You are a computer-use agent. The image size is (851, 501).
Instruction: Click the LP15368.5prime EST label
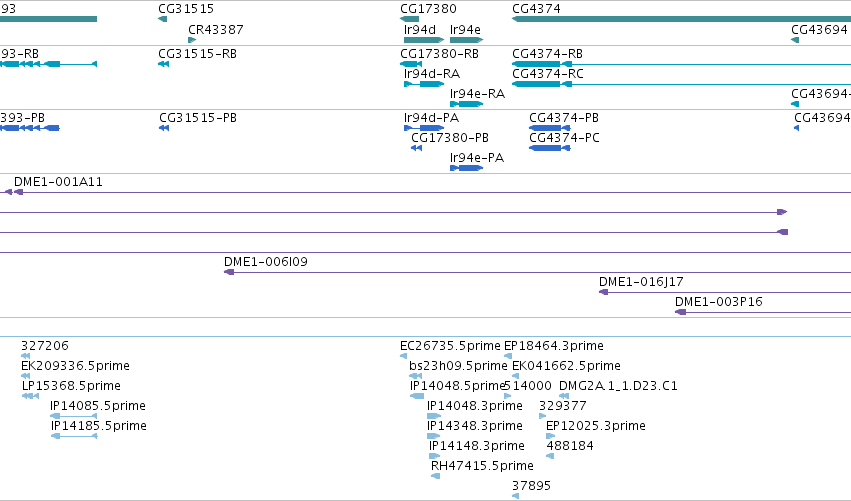coord(71,386)
